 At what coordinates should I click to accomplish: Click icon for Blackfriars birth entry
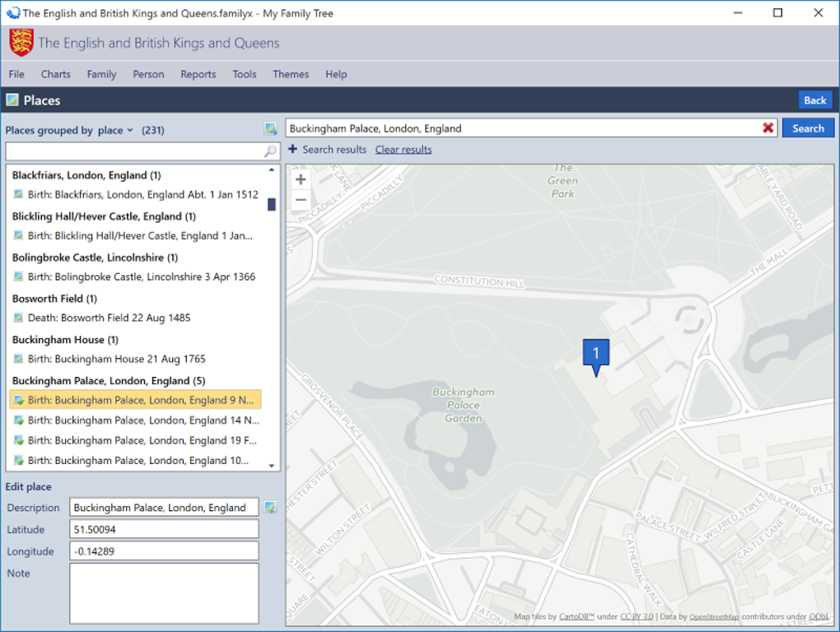coord(19,194)
